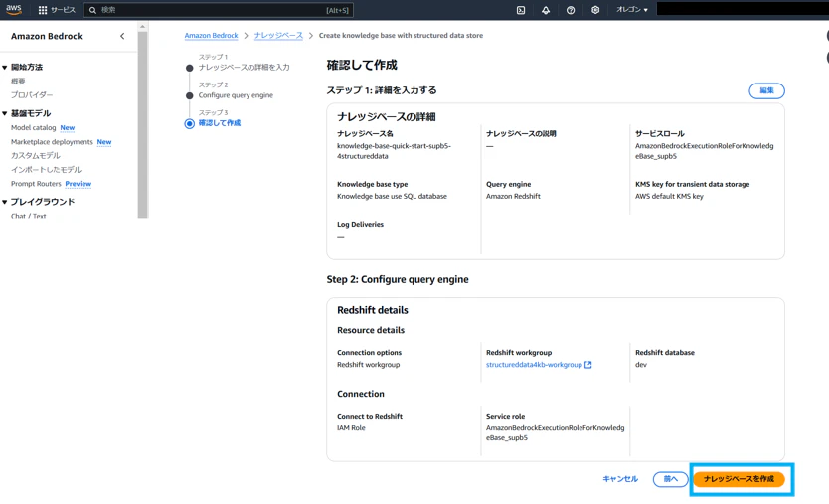Click the sidebar vertical scrollbar
Viewport: 829px width, 504px height.
(142, 121)
